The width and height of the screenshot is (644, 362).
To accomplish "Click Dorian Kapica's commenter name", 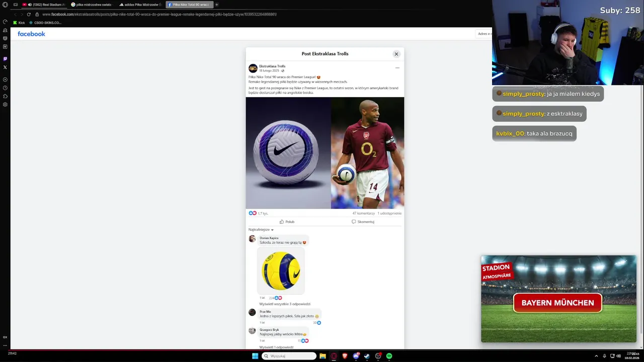I will click(x=269, y=238).
